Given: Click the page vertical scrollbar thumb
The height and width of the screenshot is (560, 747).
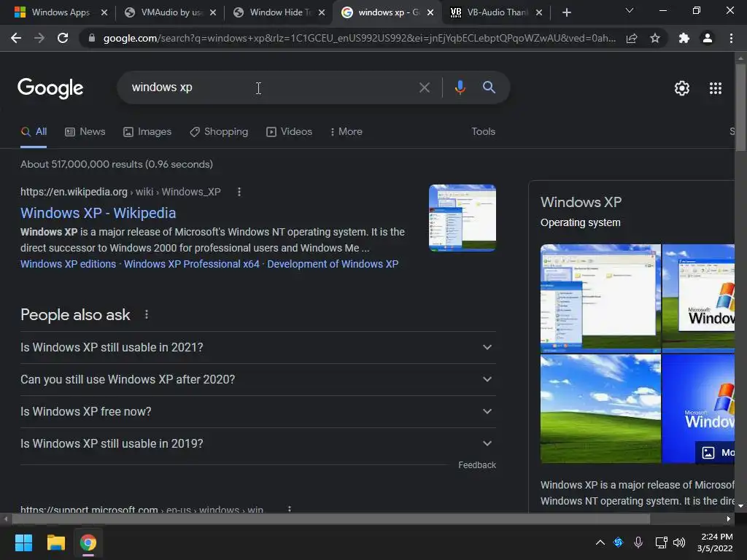Looking at the screenshot, I should [x=740, y=108].
